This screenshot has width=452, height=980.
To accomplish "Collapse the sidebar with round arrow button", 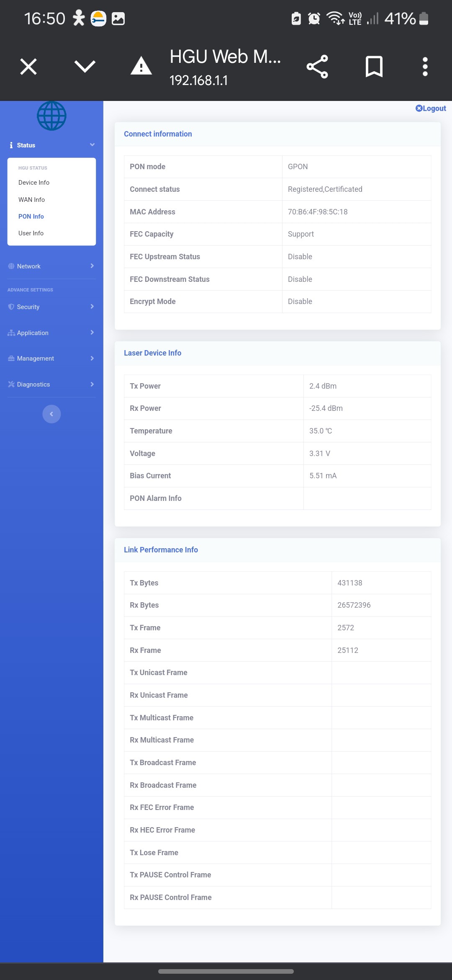I will pyautogui.click(x=51, y=414).
